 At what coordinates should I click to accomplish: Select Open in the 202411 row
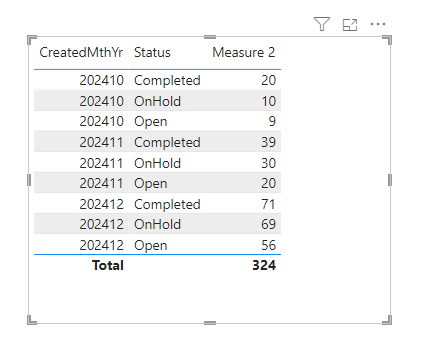tap(150, 184)
